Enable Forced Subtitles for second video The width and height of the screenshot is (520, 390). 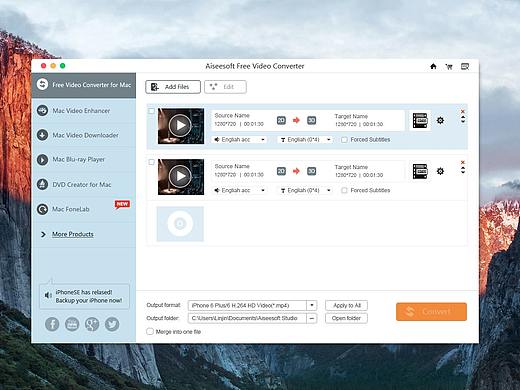click(x=344, y=190)
